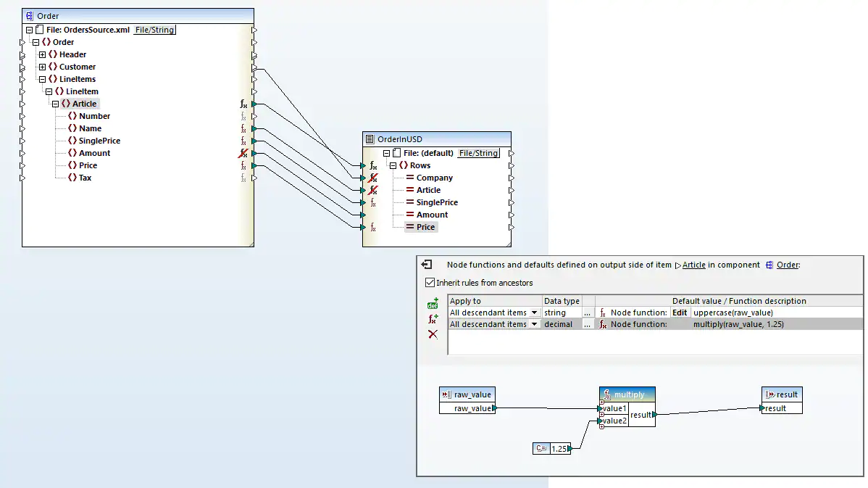Click the fx node-function icon beside Article
The height and width of the screenshot is (488, 868).
[242, 104]
